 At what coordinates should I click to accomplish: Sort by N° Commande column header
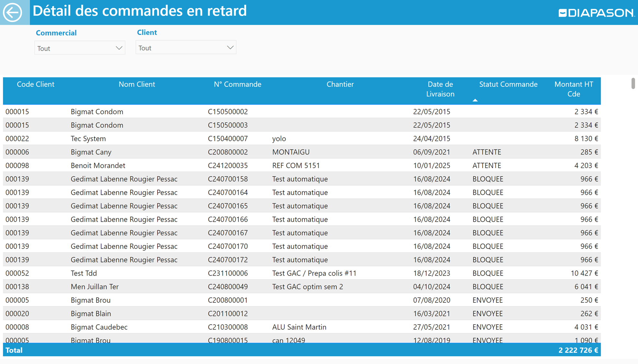[x=237, y=84]
